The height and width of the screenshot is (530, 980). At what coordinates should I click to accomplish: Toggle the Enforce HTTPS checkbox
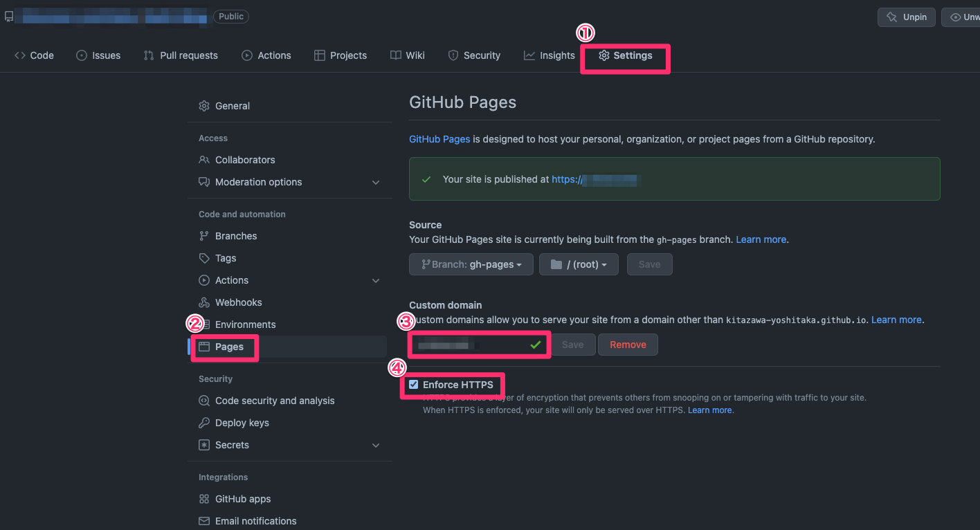[x=414, y=385]
